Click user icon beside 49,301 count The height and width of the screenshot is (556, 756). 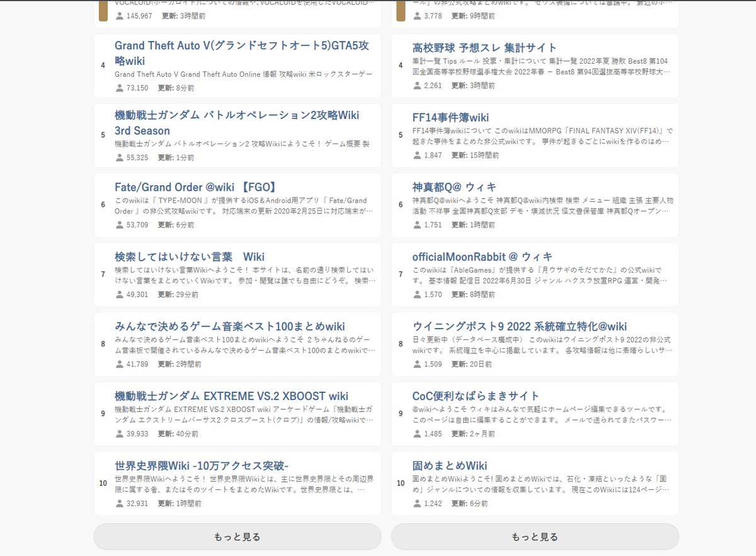pos(120,294)
